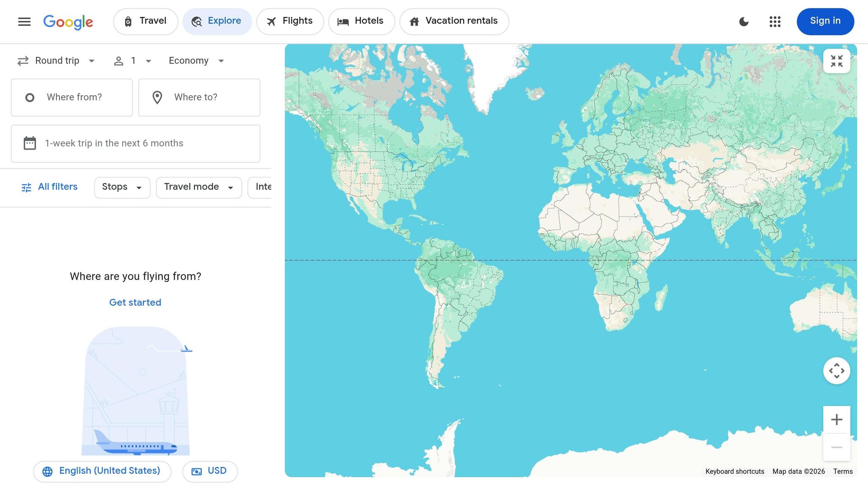
Task: Open All filters with the sliders icon
Action: [x=27, y=187]
